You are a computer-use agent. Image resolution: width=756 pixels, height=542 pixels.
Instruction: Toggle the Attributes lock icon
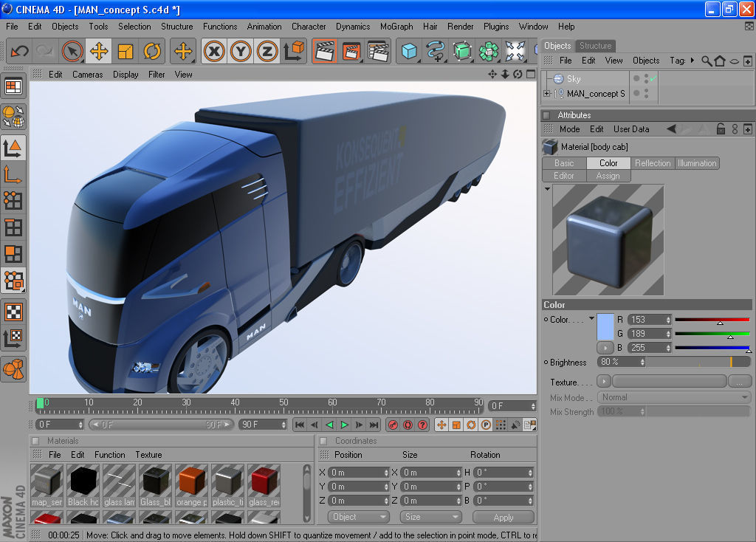click(721, 128)
